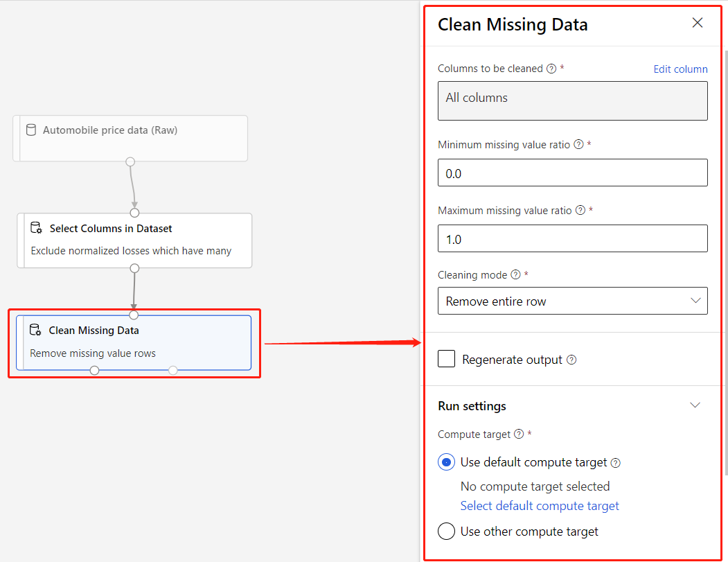Click Select default compute target link

point(540,506)
